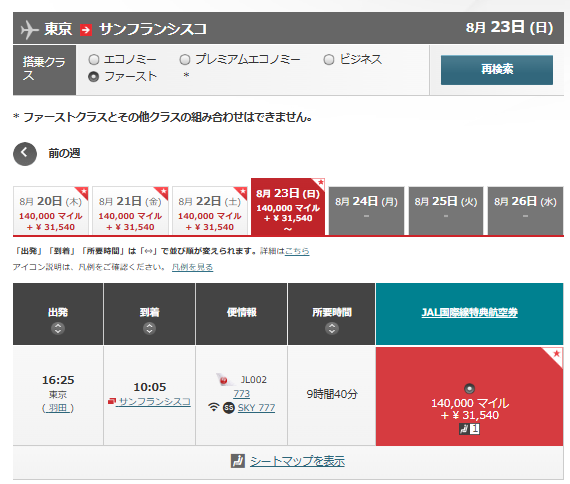This screenshot has width=570, height=484.
Task: Switch to the 8月 22日 (土) date tab
Action: coord(210,211)
